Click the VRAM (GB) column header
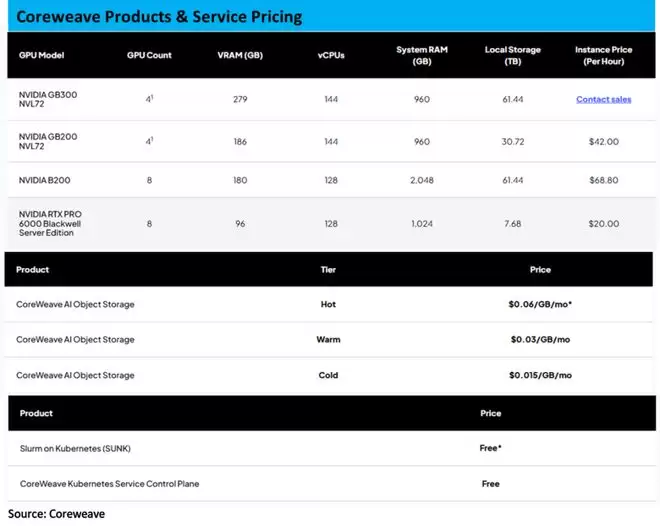The width and height of the screenshot is (660, 526). tap(240, 56)
